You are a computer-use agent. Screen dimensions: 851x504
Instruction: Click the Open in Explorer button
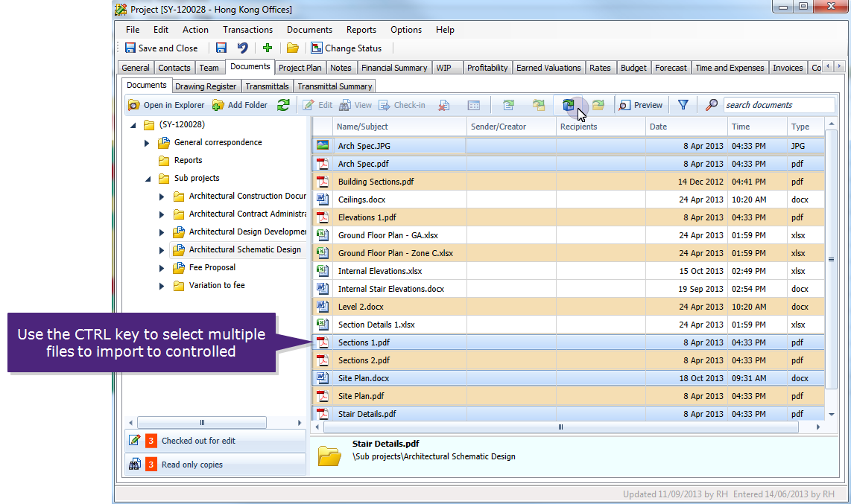(x=165, y=105)
